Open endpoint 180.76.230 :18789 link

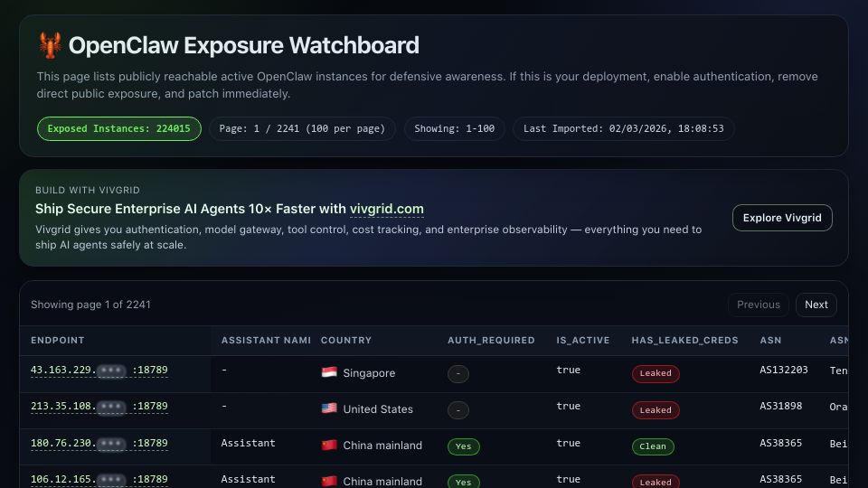pyautogui.click(x=99, y=443)
